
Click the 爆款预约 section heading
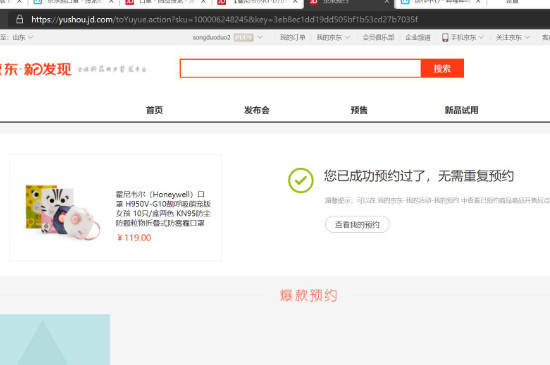(309, 296)
